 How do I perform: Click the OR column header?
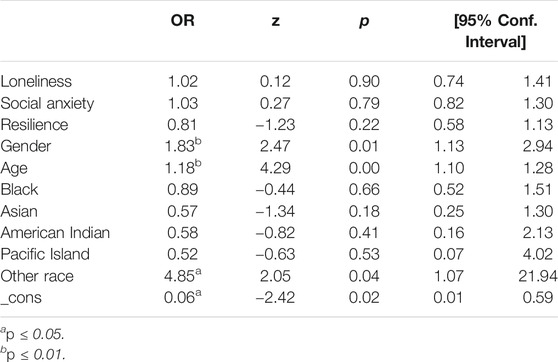183,20
